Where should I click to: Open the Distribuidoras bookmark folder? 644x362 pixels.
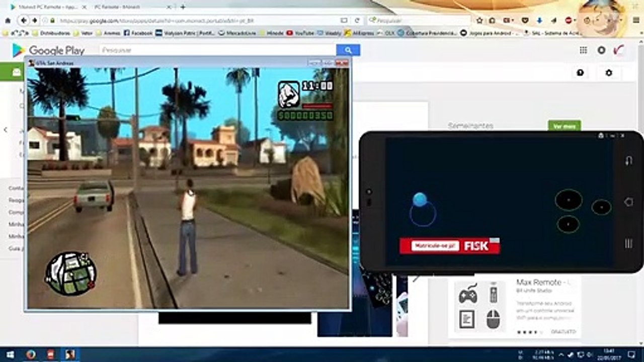tap(51, 33)
